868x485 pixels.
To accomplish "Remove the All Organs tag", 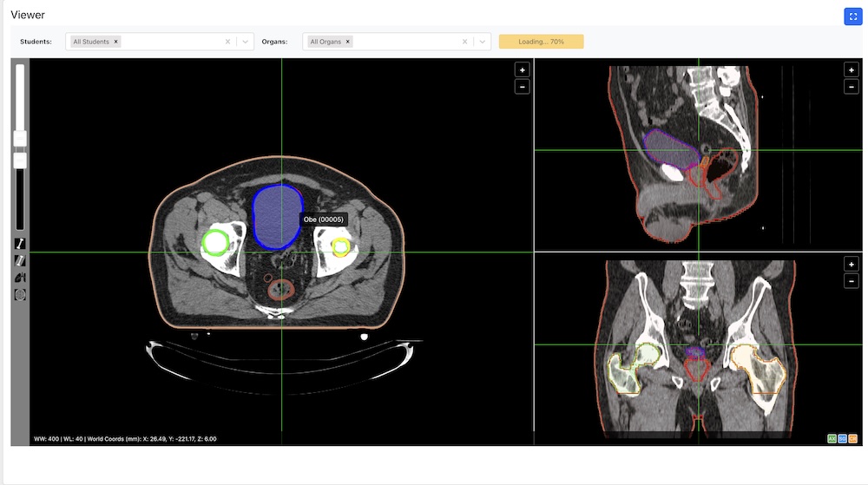I will pos(348,42).
